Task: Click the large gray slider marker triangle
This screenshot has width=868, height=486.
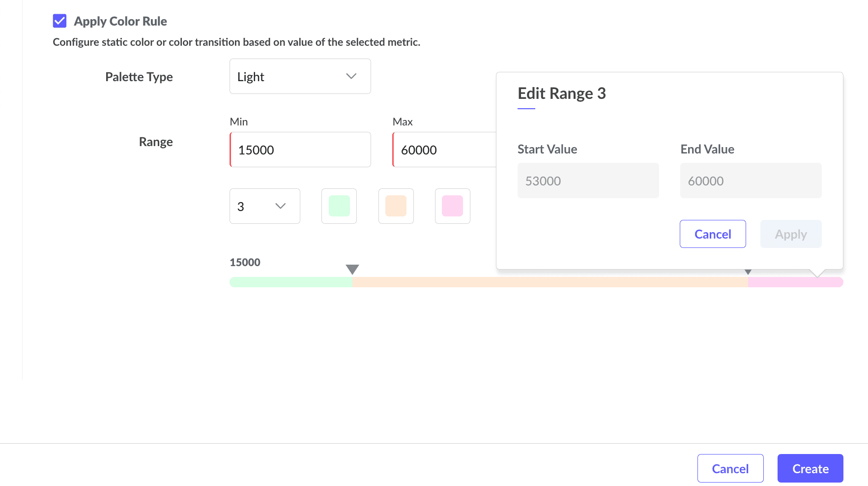Action: pyautogui.click(x=352, y=269)
